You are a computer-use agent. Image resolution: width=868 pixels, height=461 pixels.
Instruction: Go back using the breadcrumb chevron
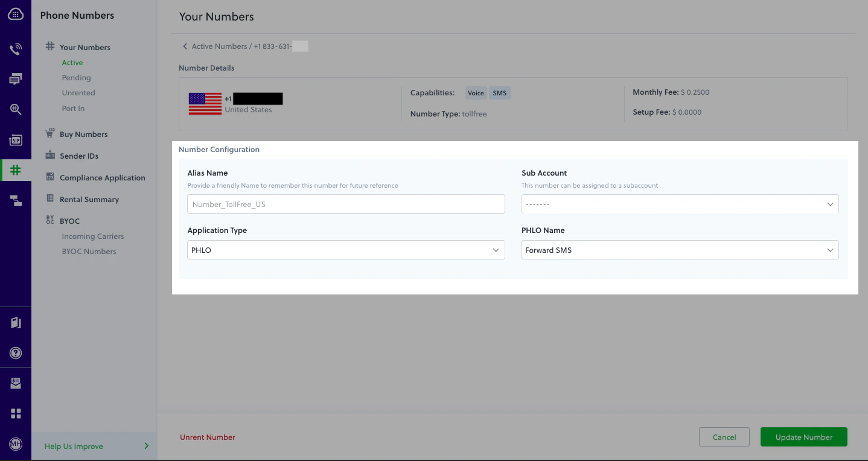[x=185, y=46]
